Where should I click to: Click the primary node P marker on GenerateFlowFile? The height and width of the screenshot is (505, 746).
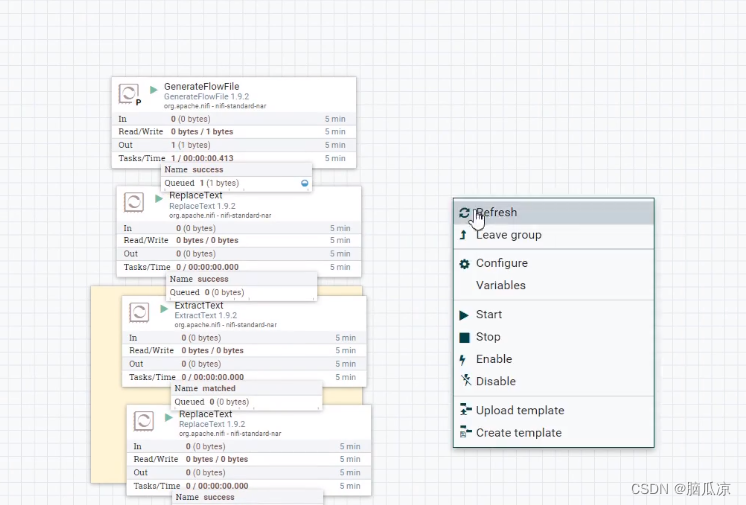tap(138, 102)
